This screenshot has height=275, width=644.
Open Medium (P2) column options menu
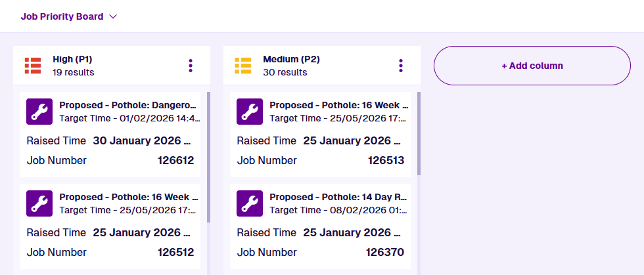[401, 66]
